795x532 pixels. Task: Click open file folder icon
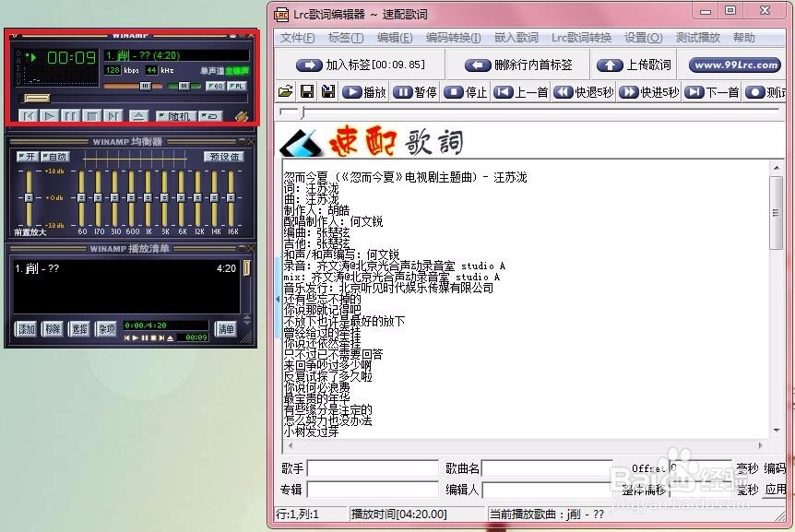click(x=286, y=91)
